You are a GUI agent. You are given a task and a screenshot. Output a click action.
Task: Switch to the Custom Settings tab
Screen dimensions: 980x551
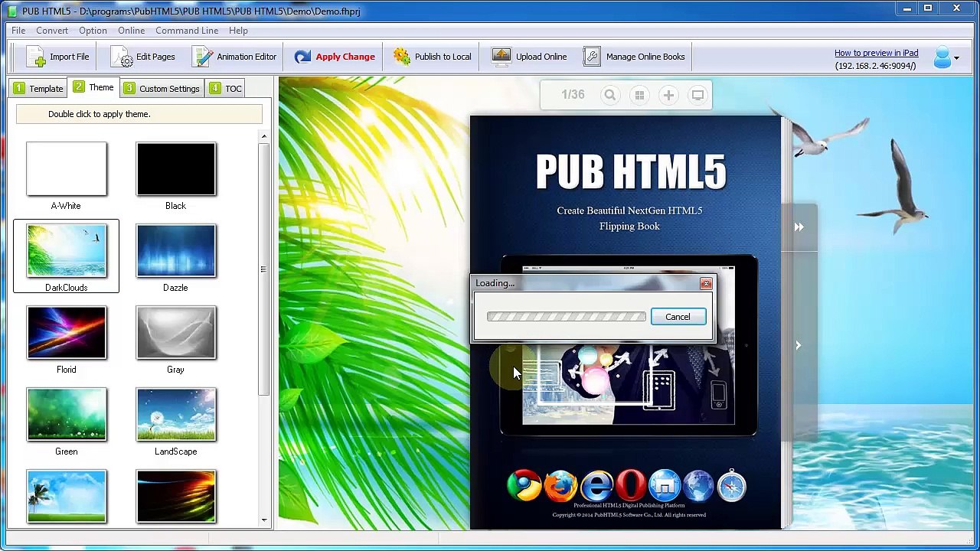[161, 88]
